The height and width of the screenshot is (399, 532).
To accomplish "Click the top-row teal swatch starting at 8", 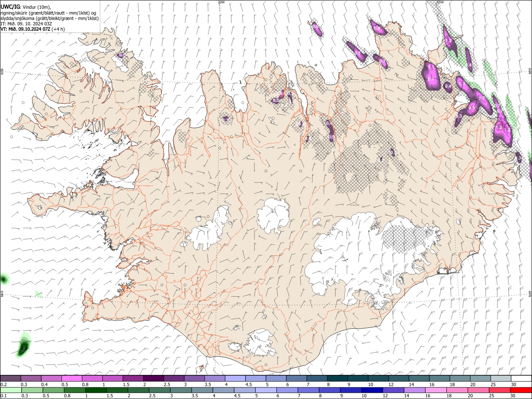I will coord(337,379).
